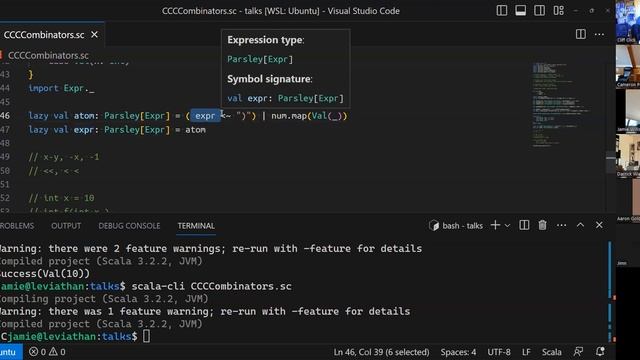Click import Expr._ on line 44

tap(61, 88)
